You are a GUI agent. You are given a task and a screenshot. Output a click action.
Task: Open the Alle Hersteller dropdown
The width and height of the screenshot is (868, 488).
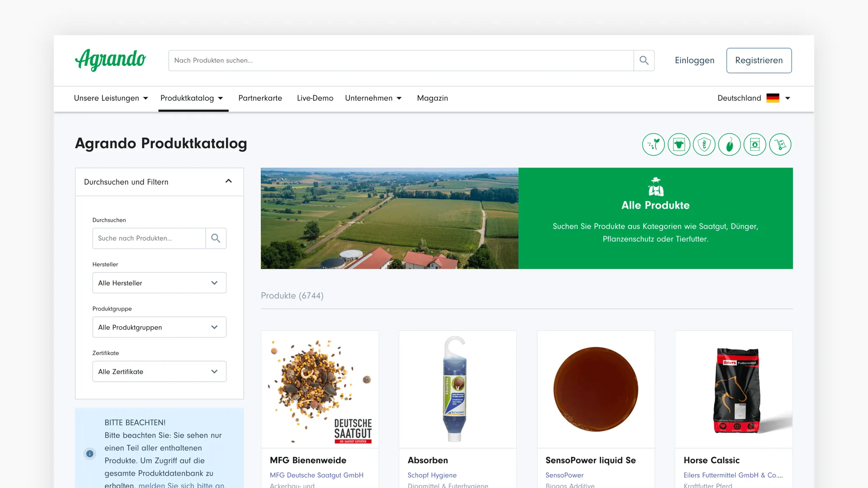coord(159,283)
